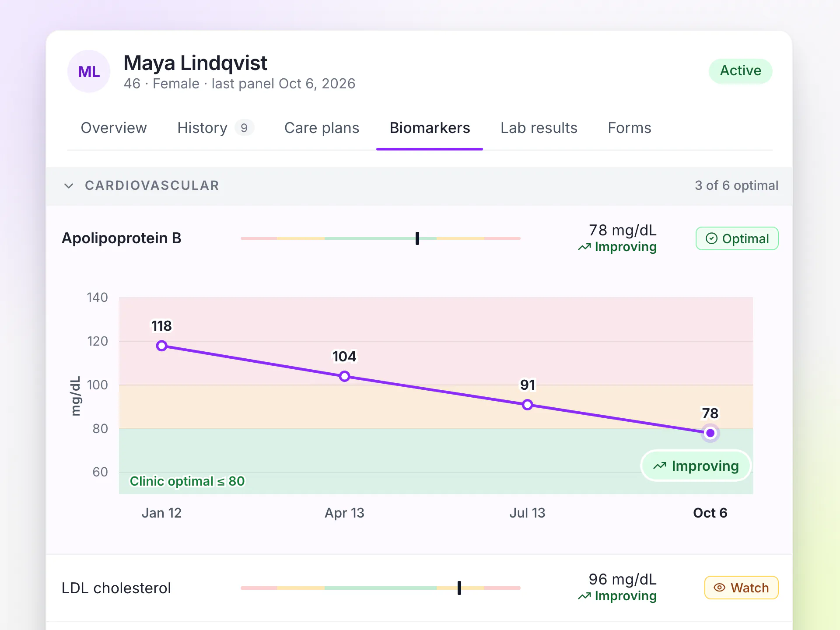840x630 pixels.
Task: Click the 'Jan 12' axis date label
Action: [161, 513]
